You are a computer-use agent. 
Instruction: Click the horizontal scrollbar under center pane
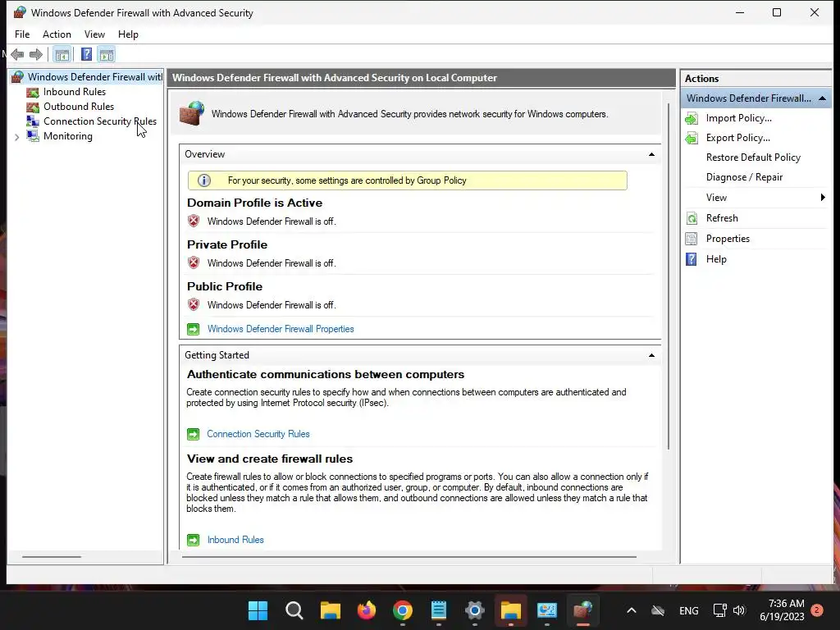tap(409, 557)
